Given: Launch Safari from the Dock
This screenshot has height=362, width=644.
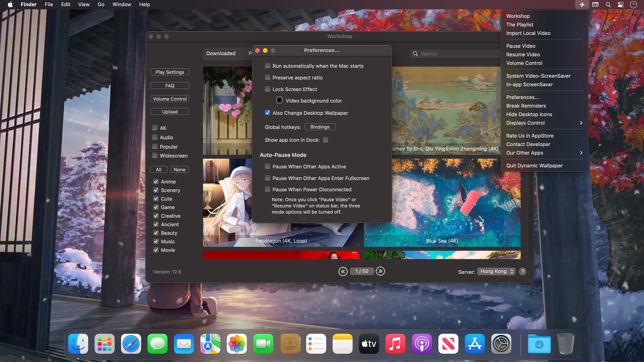Looking at the screenshot, I should pyautogui.click(x=131, y=344).
